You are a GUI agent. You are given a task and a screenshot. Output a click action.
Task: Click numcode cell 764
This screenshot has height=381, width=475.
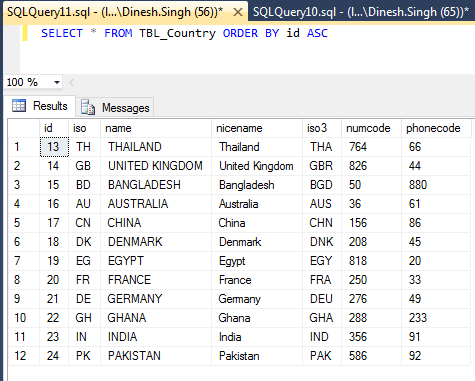[x=372, y=147]
